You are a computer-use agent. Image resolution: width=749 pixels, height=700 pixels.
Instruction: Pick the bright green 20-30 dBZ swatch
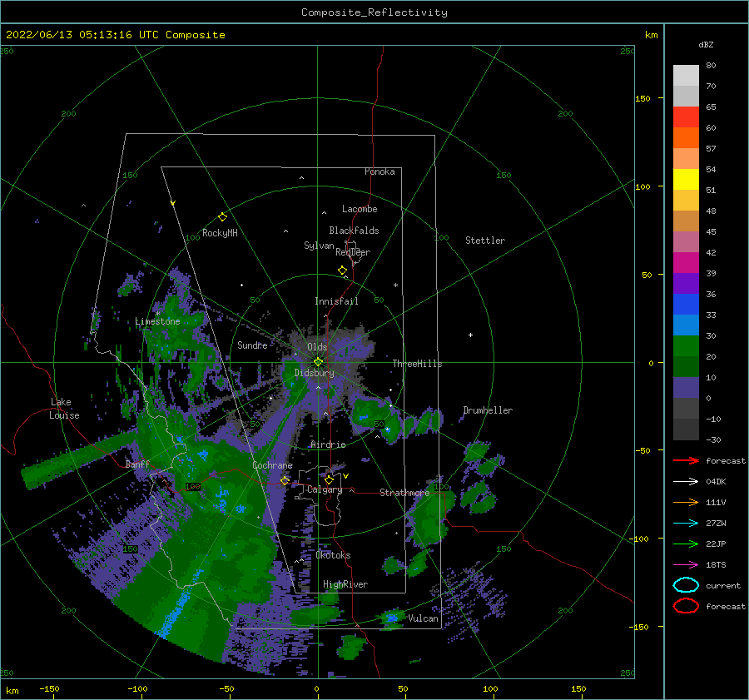tap(686, 346)
